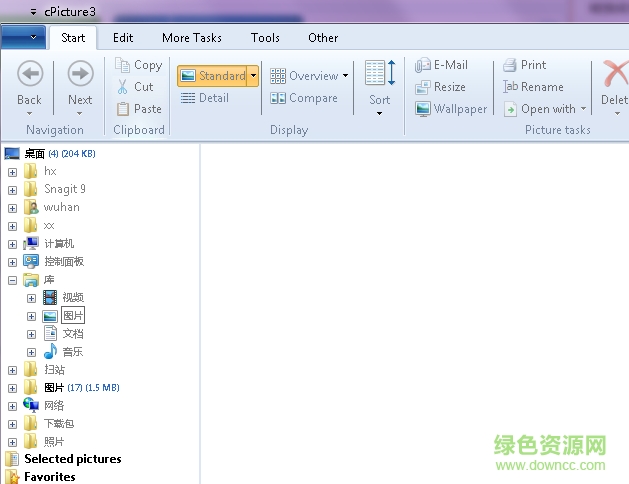Open the Edit ribbon tab

tap(123, 38)
